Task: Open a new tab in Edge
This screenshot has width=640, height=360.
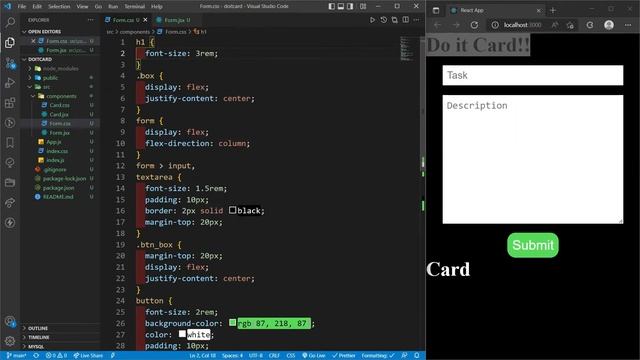Action: coord(553,10)
